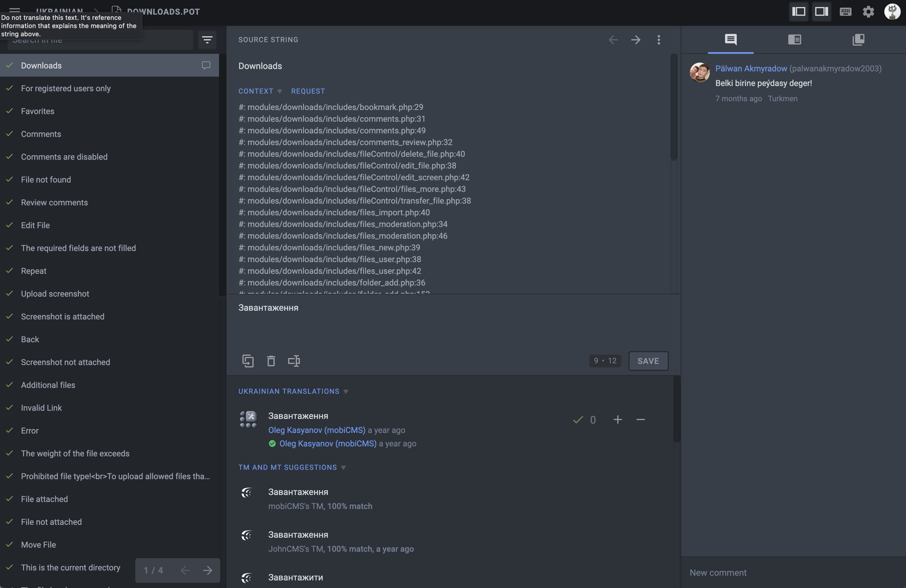Viewport: 906px width, 588px height.
Task: Approve the Завантаження translation checkmark
Action: 578,419
